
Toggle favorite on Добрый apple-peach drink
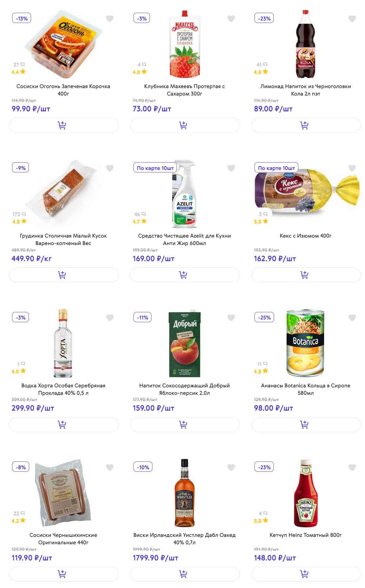pos(231,318)
